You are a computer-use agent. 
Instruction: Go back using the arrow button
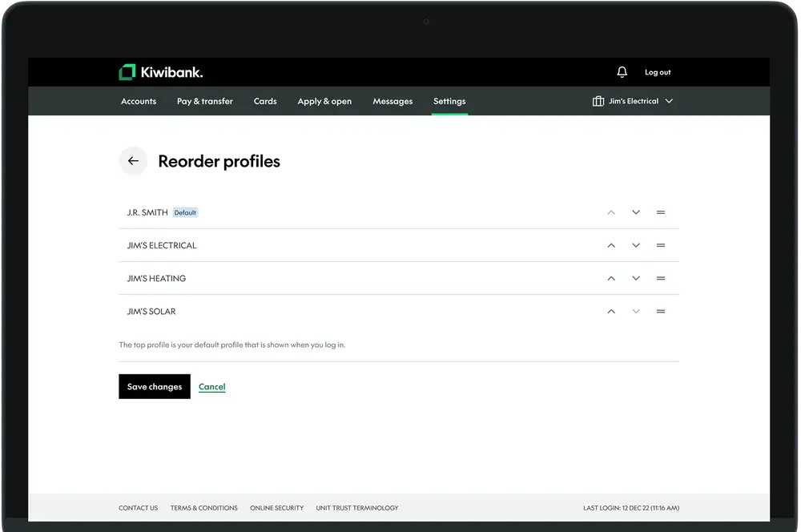click(133, 161)
